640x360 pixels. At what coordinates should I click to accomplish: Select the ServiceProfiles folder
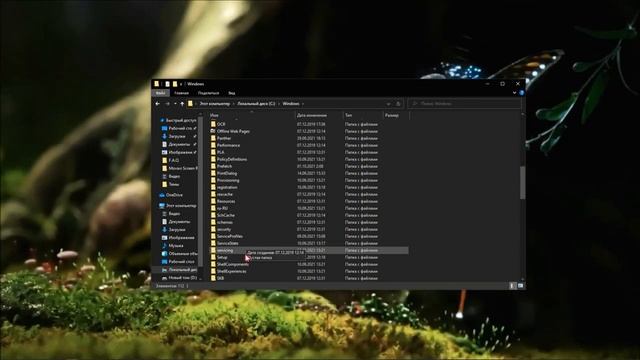(229, 236)
